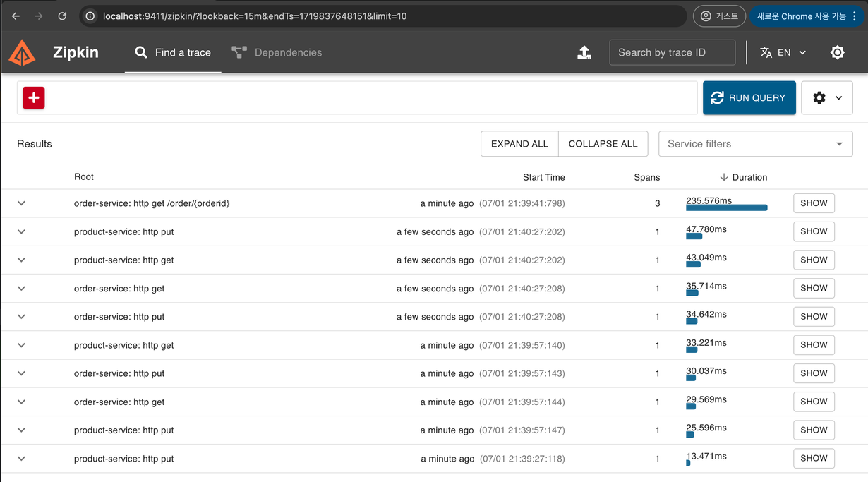This screenshot has width=868, height=482.
Task: Show the 25.596ms trace
Action: 814,430
